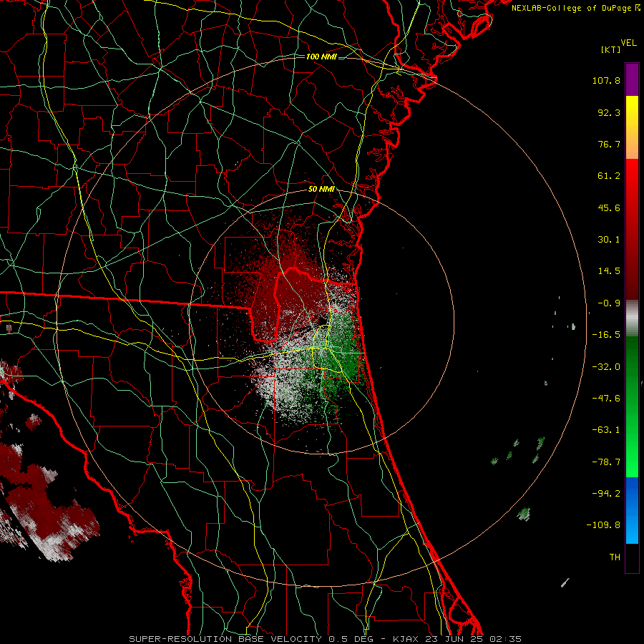Click the 30.1 legend value
Image resolution: width=644 pixels, height=644 pixels.
(609, 240)
